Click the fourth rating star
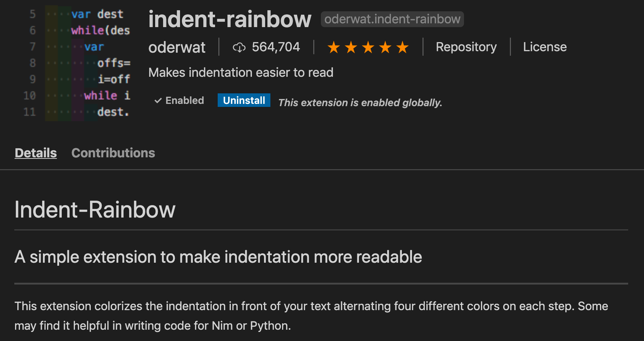Viewport: 644px width, 341px height. [385, 47]
